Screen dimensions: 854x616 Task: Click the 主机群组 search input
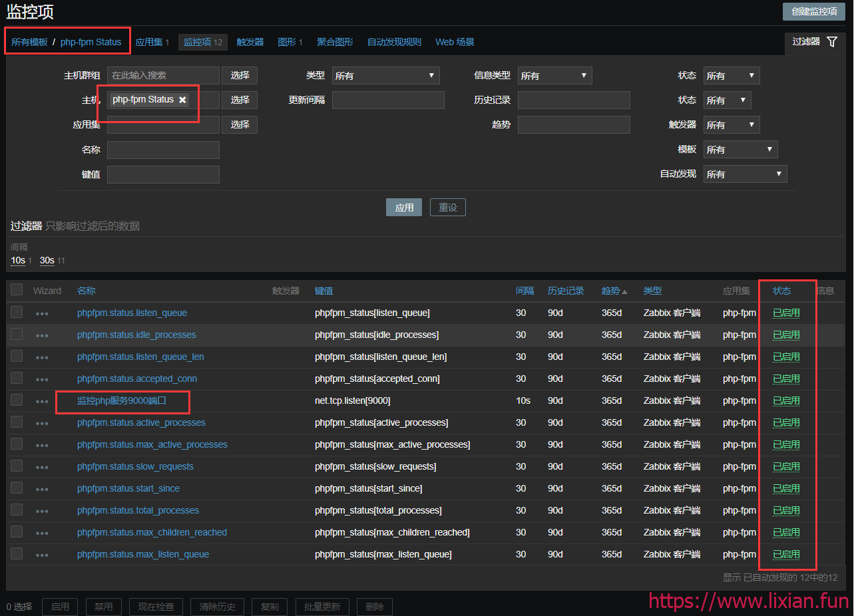click(163, 76)
